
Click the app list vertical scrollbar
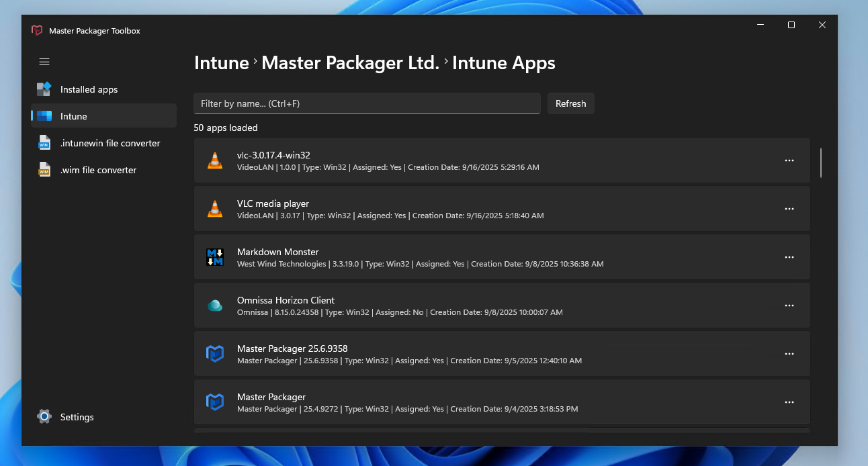point(821,162)
